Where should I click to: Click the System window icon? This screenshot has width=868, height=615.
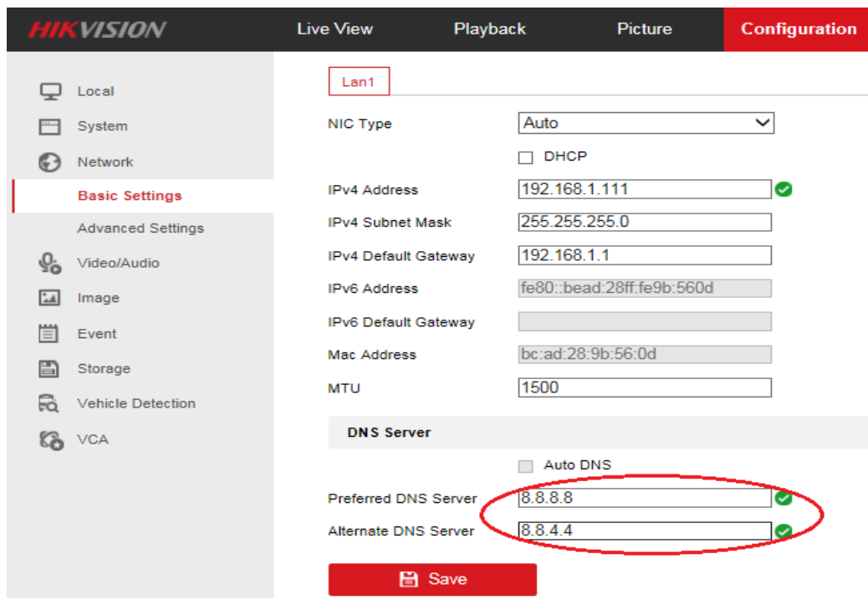point(51,126)
